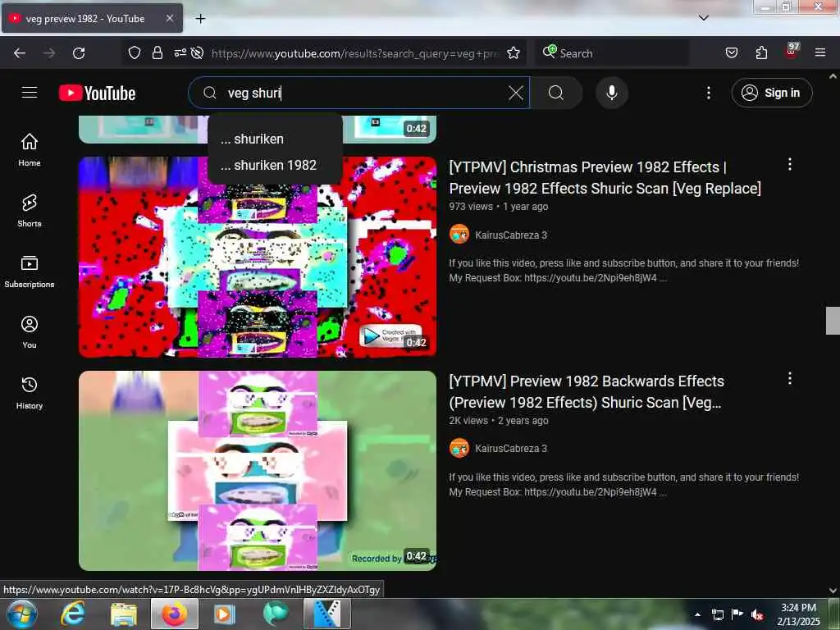Launch Internet Explorer from the taskbar
The width and height of the screenshot is (840, 630).
click(x=73, y=614)
